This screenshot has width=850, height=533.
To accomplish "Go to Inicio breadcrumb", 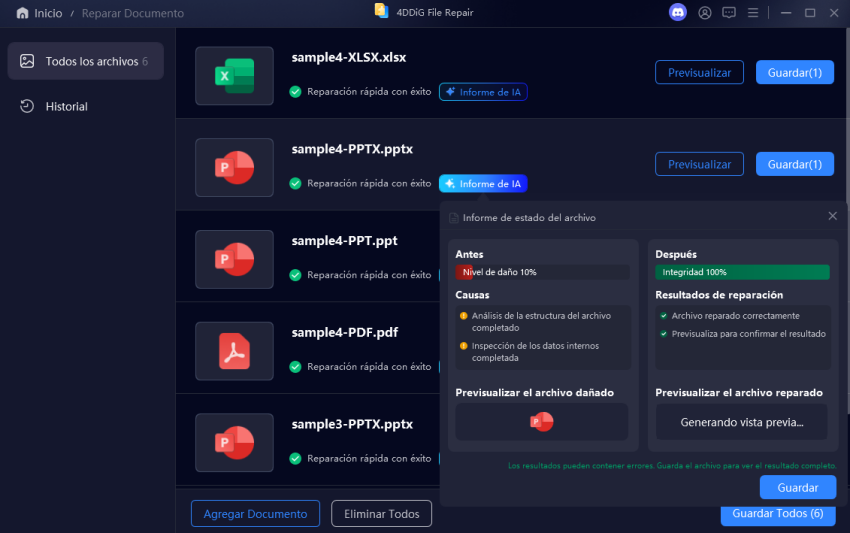I will tap(48, 13).
